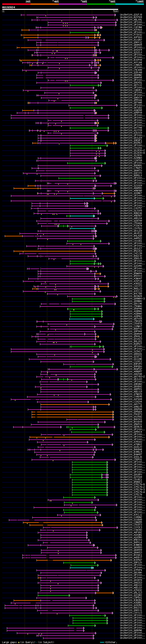Click the green alignment bar for UniRef100_Q4T7H8

click(x=90, y=128)
